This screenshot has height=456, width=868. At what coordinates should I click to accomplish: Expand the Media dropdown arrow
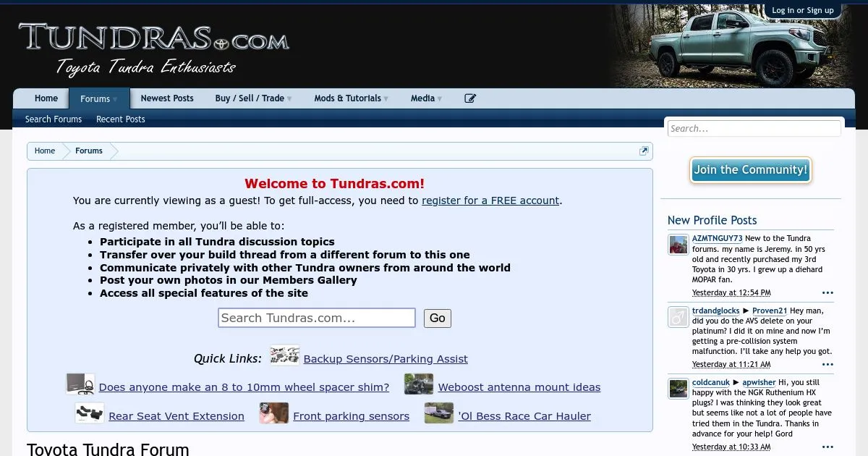pyautogui.click(x=440, y=99)
